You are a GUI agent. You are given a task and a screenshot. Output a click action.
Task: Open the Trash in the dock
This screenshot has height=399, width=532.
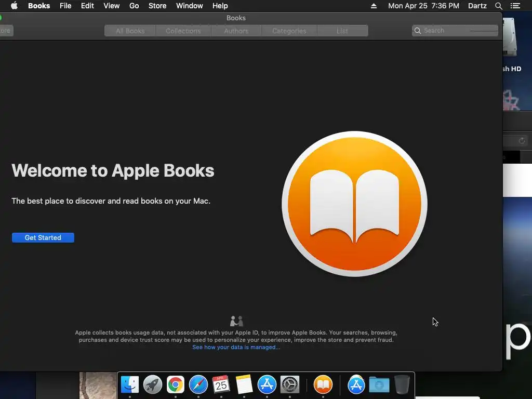coord(402,384)
